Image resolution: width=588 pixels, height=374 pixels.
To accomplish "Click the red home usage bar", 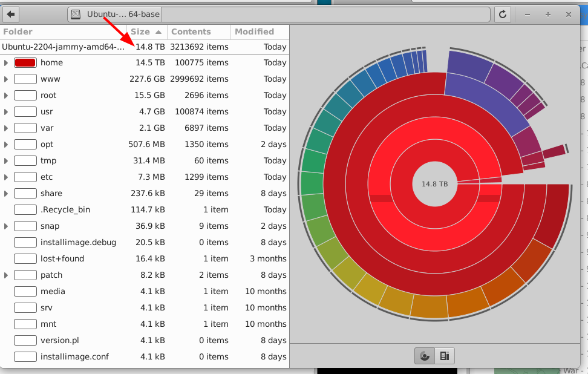I will tap(25, 63).
